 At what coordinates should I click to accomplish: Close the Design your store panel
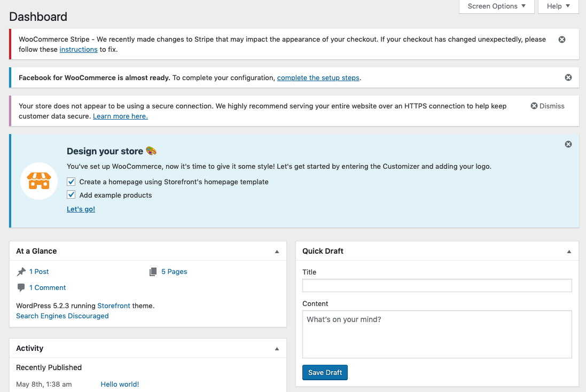(x=568, y=144)
